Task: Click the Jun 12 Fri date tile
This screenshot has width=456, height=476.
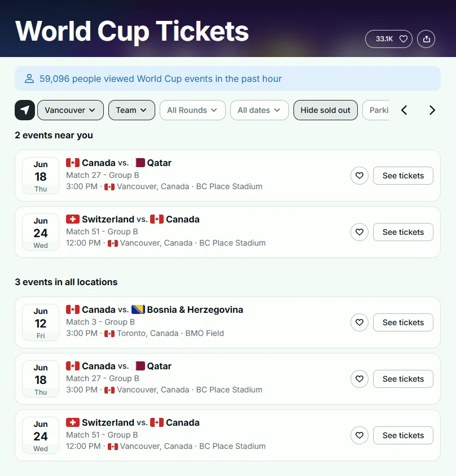Action: [x=41, y=322]
